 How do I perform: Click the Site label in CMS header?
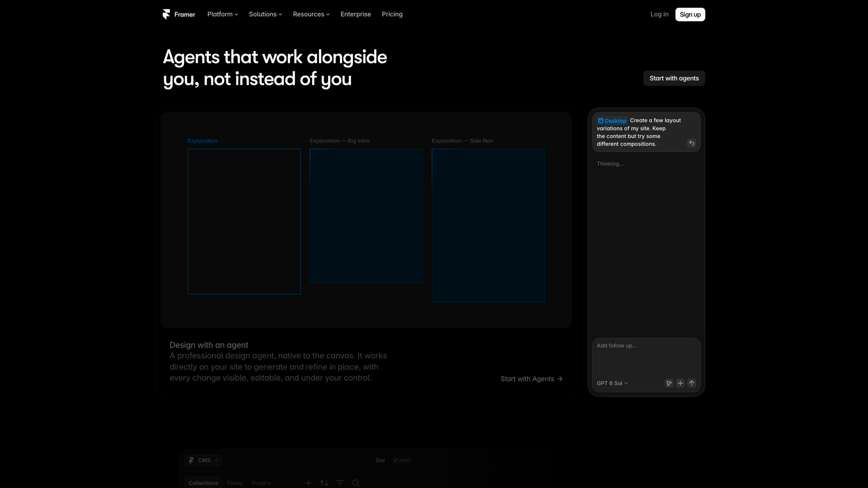coord(380,460)
